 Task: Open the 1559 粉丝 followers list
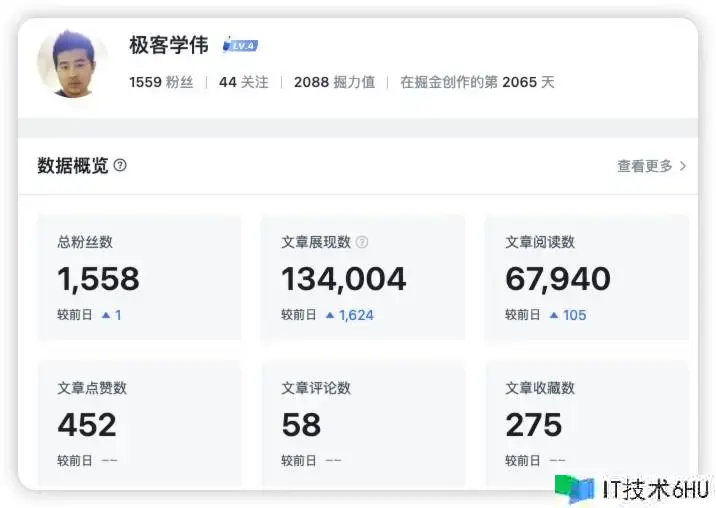(159, 82)
